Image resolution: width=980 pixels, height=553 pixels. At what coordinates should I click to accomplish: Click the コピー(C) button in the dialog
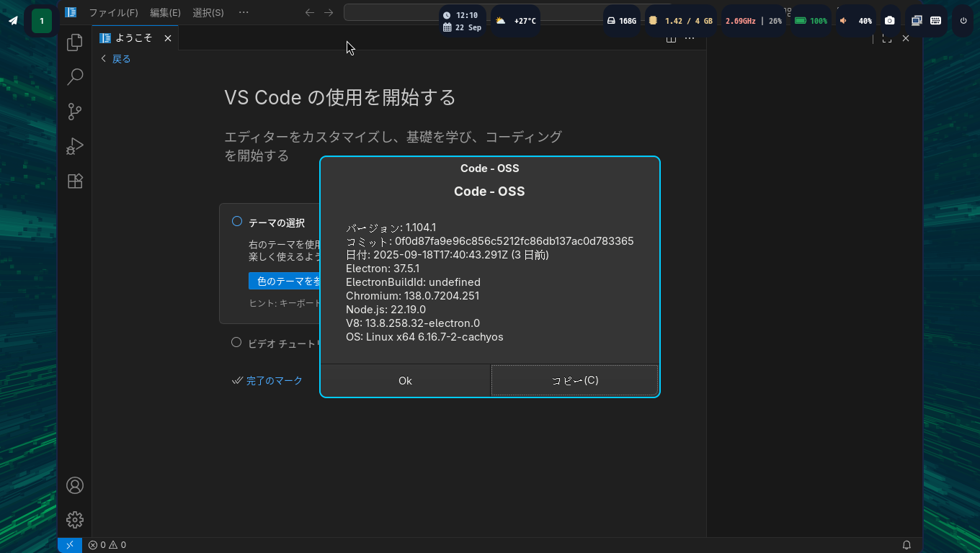click(574, 380)
